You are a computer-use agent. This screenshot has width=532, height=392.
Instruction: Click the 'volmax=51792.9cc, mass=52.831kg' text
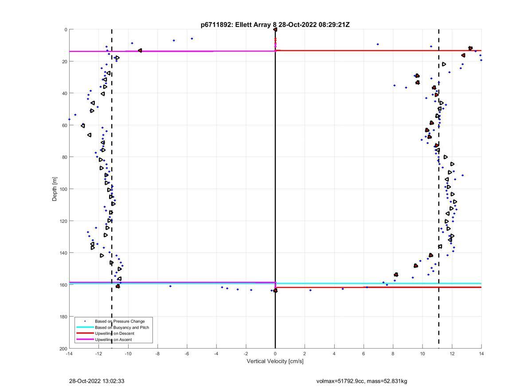pos(362,381)
